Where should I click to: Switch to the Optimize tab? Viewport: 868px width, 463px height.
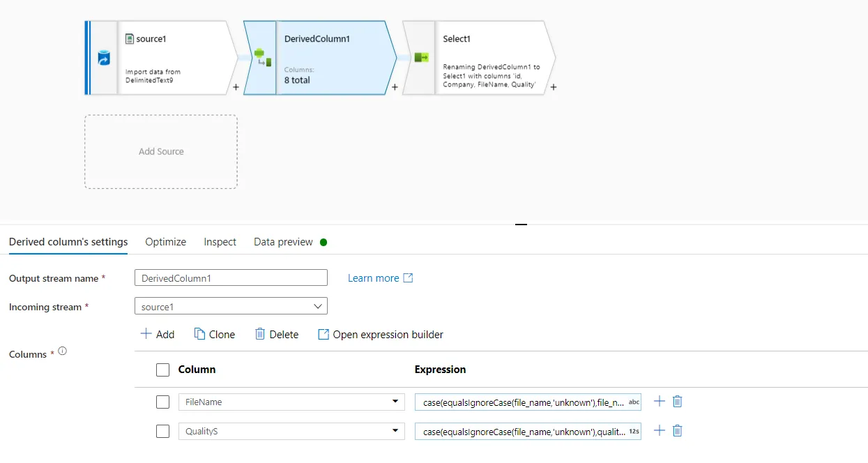click(x=165, y=242)
